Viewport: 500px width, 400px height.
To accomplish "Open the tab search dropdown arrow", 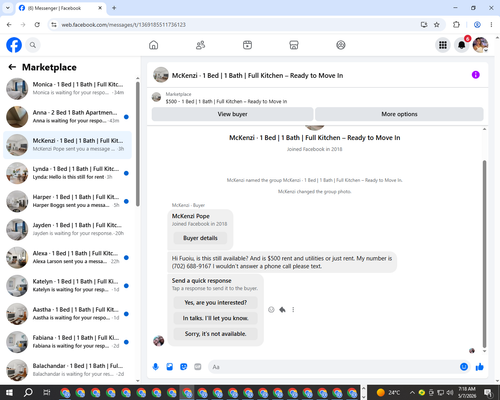I will point(8,8).
